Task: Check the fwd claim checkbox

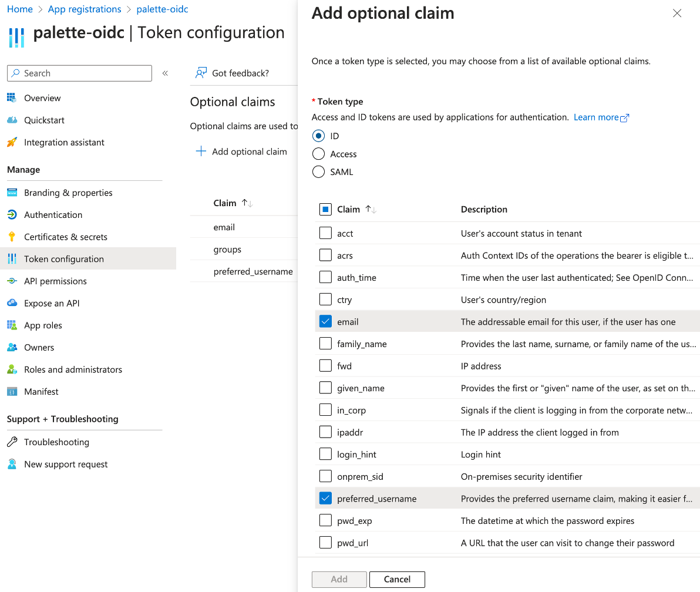Action: coord(325,366)
